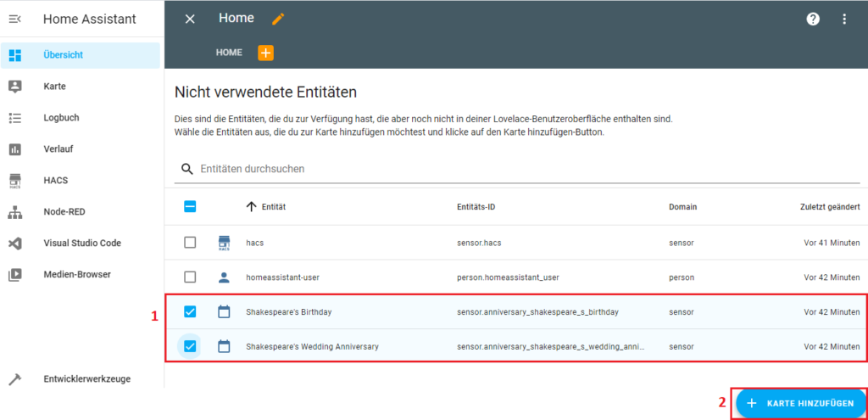Open the three-dot overflow menu
The height and width of the screenshot is (420, 868).
(844, 19)
